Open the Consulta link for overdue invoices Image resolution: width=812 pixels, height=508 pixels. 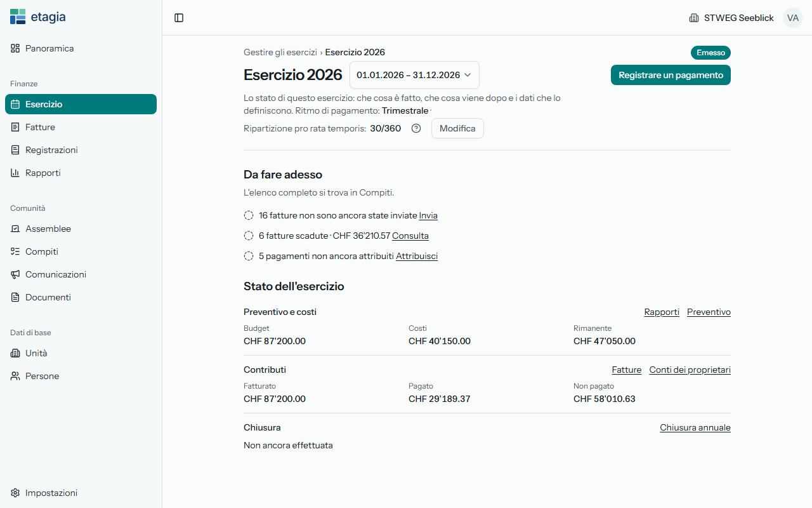point(410,236)
